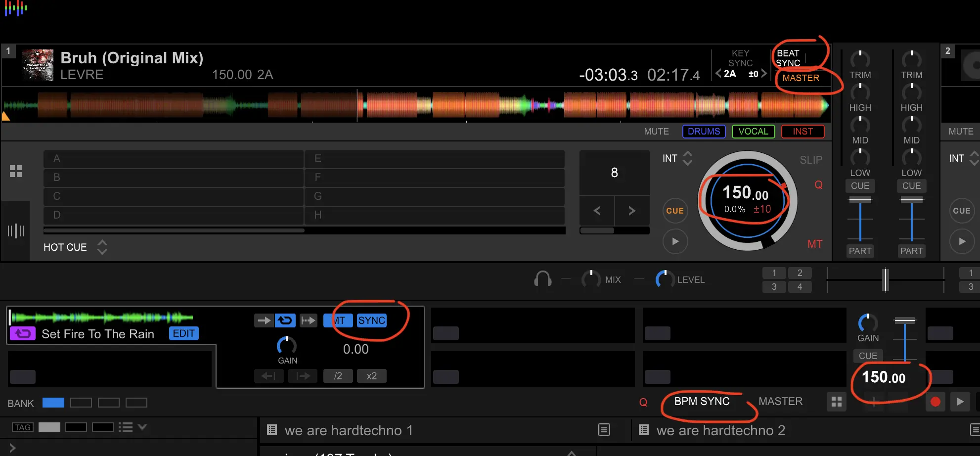Click the list view icon near TAG
Screen dimensions: 980x456
click(x=126, y=427)
